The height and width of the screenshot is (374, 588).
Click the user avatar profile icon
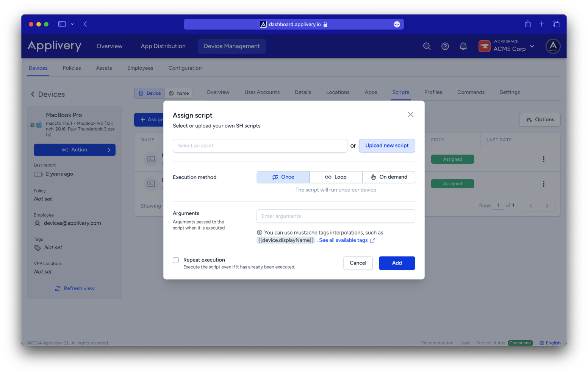pos(553,46)
